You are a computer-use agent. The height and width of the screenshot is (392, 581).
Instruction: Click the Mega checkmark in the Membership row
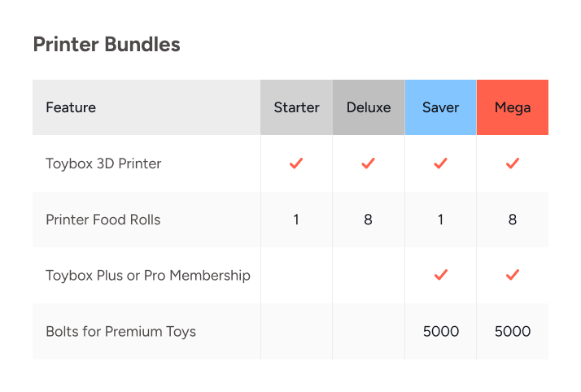513,275
